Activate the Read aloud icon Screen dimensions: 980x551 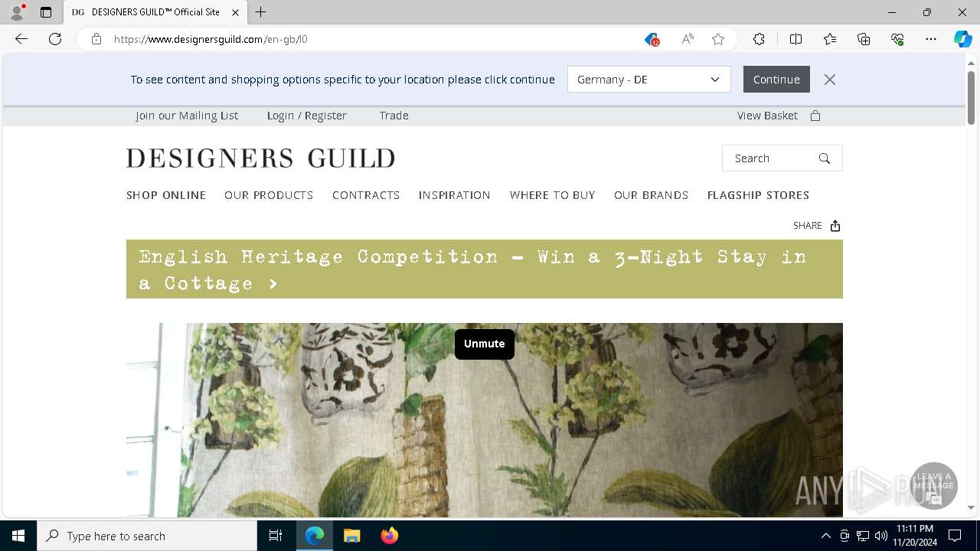[688, 39]
